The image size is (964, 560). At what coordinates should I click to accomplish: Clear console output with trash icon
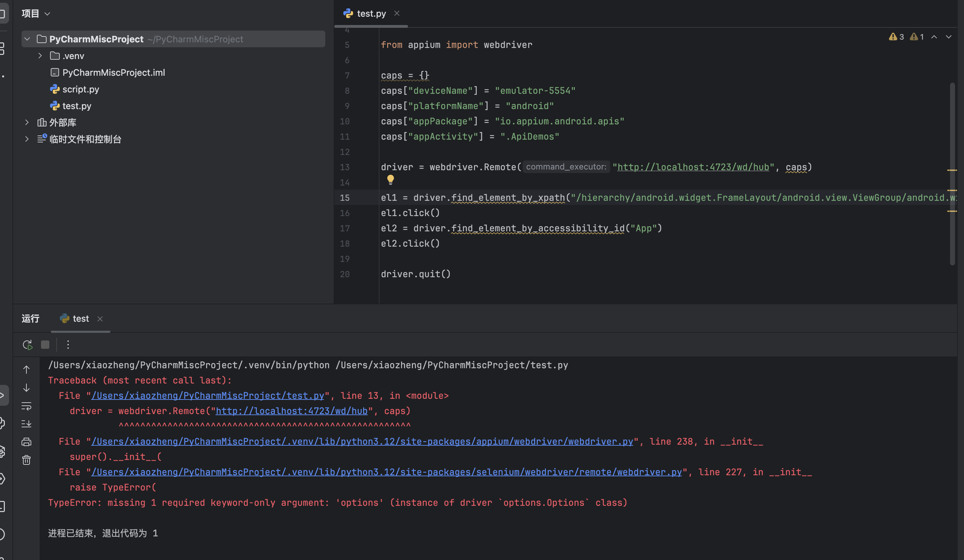coord(26,460)
